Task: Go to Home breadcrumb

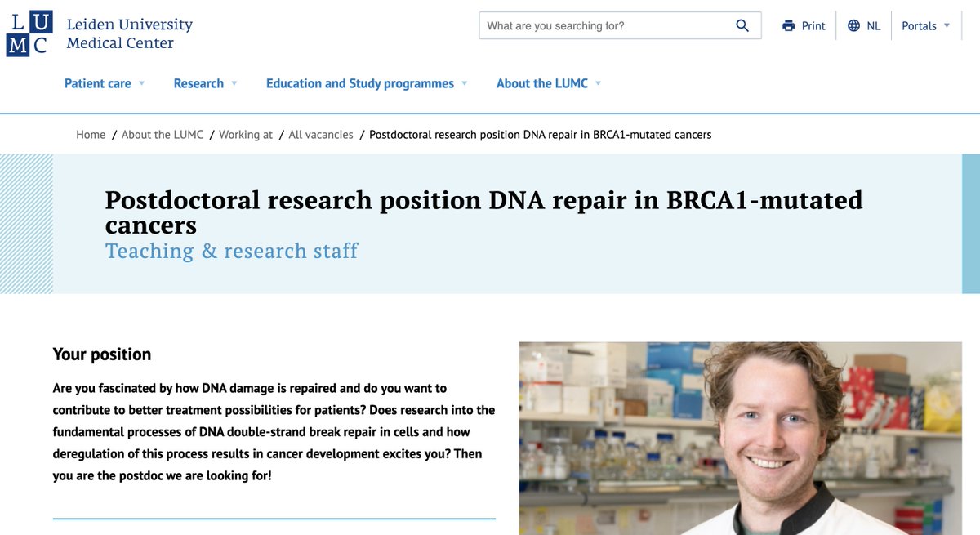Action: (x=91, y=134)
